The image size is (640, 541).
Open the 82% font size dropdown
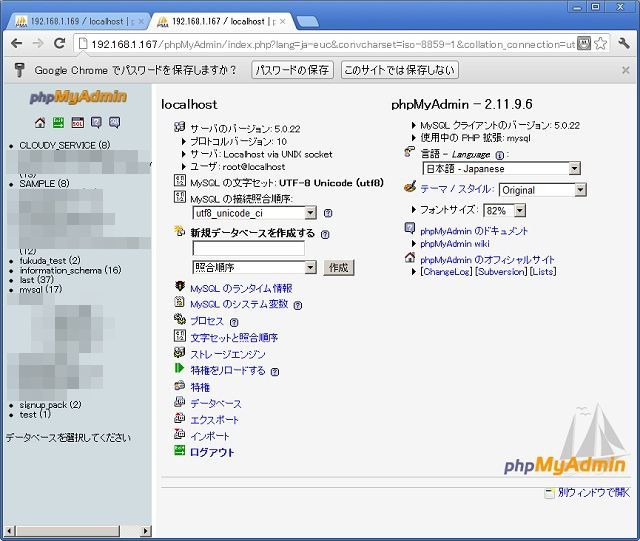pyautogui.click(x=504, y=211)
